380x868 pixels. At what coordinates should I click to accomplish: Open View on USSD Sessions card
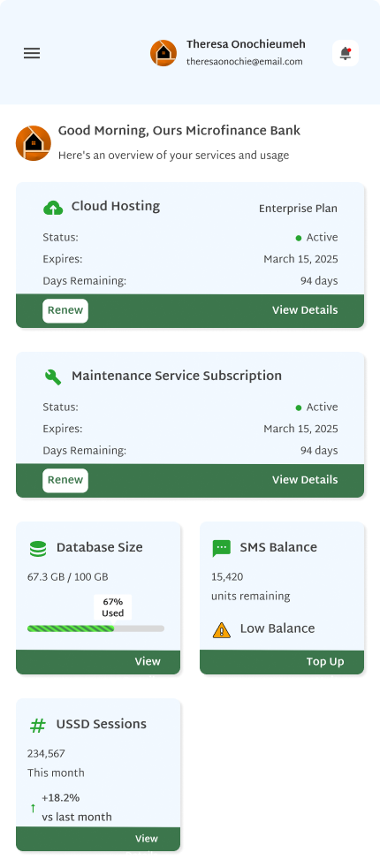click(147, 839)
